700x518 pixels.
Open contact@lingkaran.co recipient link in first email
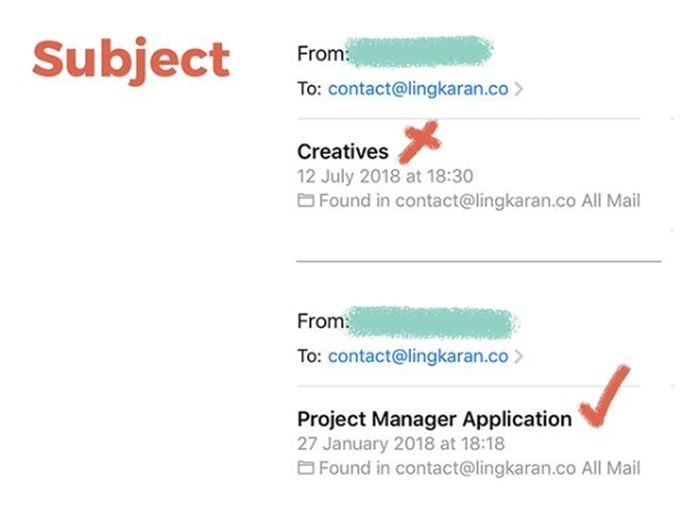tap(418, 89)
